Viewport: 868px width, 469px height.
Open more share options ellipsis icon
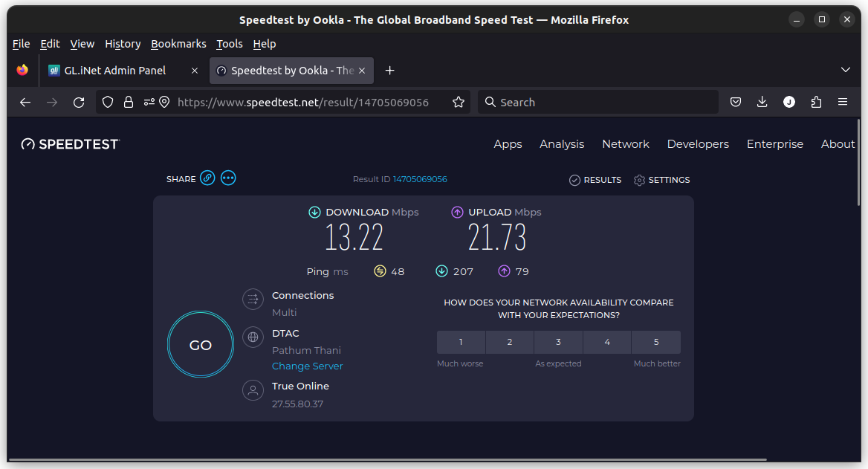[x=228, y=178]
